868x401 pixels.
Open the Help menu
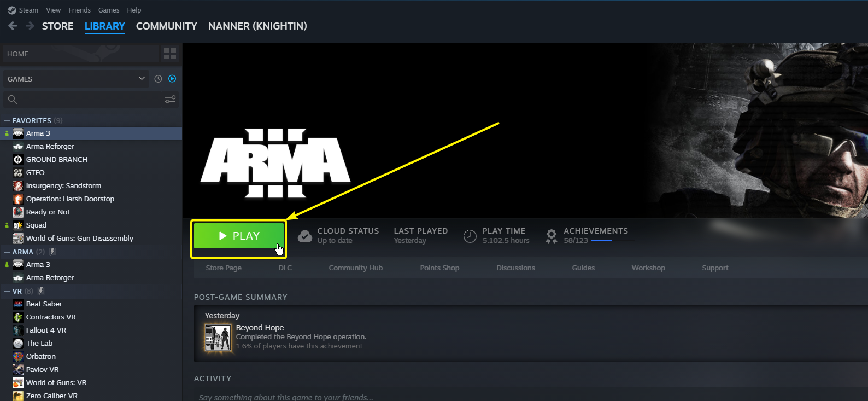pos(134,10)
